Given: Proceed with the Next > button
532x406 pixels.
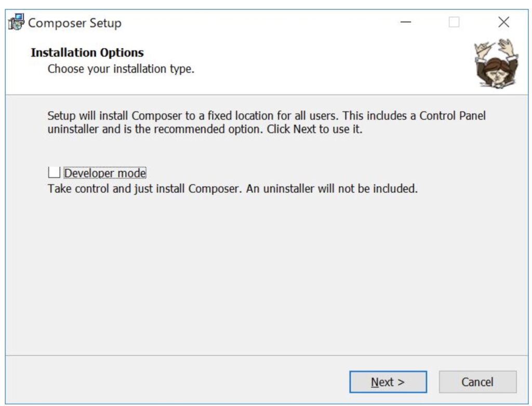Looking at the screenshot, I should point(388,382).
